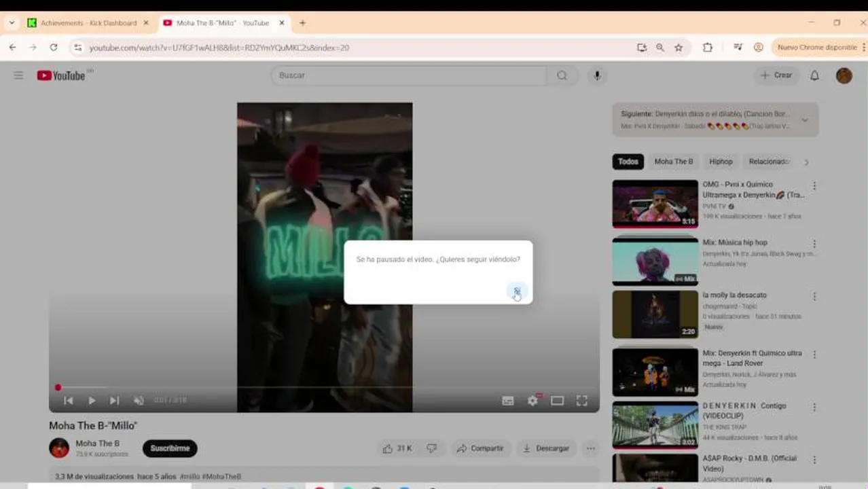Open options menu for Mix: Música hip hop
Screen dimensions: 868x489
click(814, 244)
